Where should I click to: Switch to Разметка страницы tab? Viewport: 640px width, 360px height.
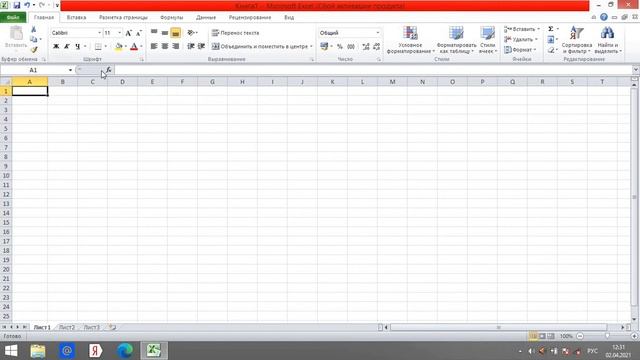click(x=123, y=18)
